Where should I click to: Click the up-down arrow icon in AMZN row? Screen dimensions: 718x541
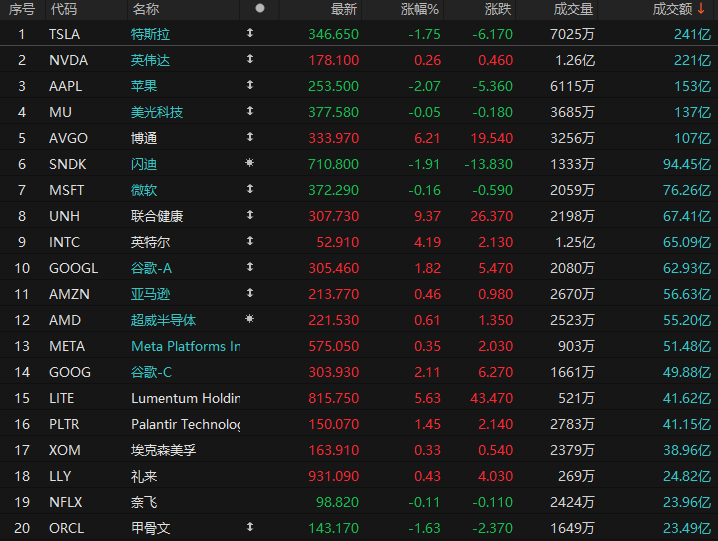(x=250, y=293)
